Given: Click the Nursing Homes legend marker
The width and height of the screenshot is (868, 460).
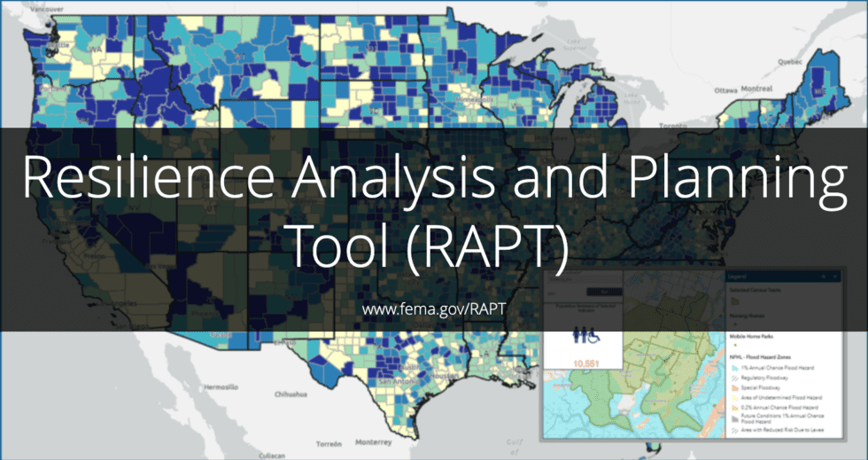Looking at the screenshot, I should pyautogui.click(x=734, y=324).
